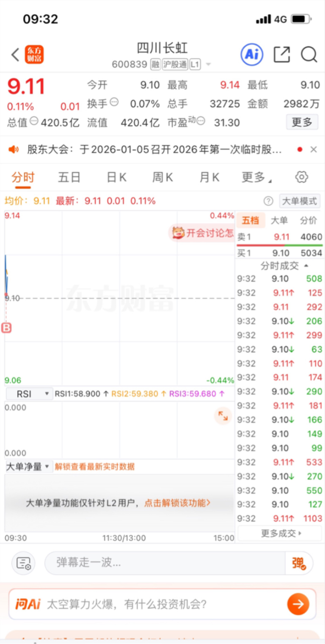Tap the 买1 price row
Image resolution: width=325 pixels, height=644 pixels.
(279, 253)
